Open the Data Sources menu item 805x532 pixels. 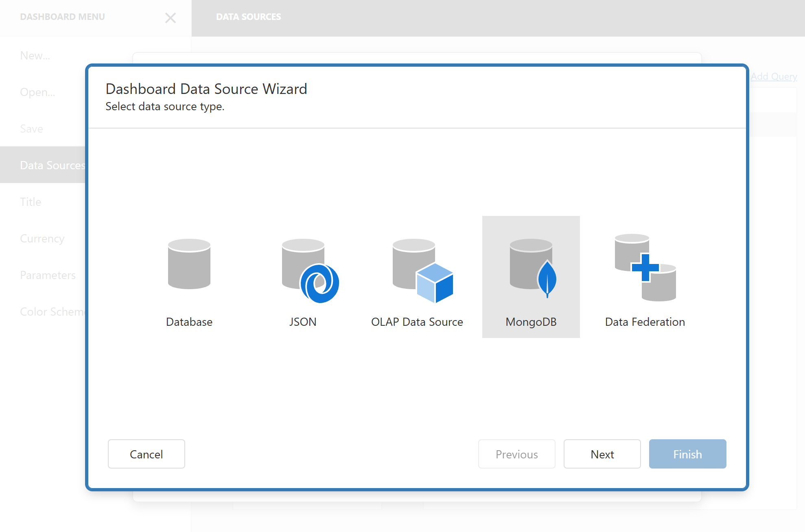(52, 165)
